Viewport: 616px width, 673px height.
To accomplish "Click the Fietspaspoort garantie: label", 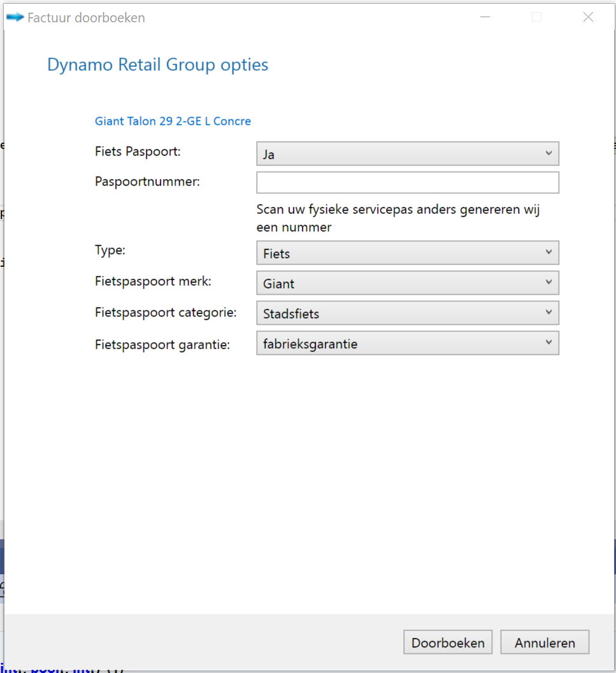I will 162,344.
